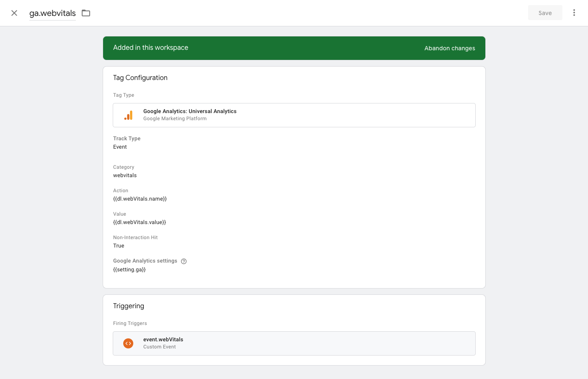Click Abandon changes in the green banner
This screenshot has height=379, width=588.
coord(449,48)
